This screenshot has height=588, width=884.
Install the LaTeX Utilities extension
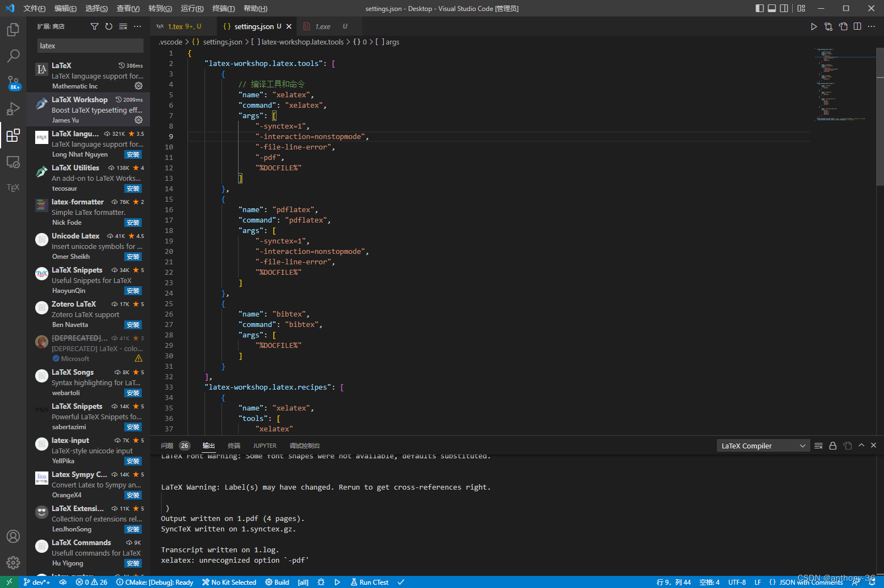(x=133, y=188)
